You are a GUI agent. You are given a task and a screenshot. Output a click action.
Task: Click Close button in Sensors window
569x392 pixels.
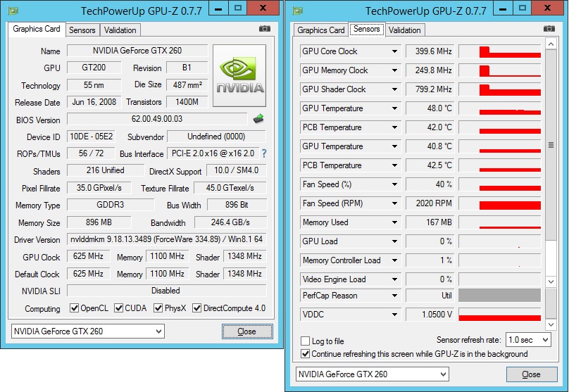[532, 374]
